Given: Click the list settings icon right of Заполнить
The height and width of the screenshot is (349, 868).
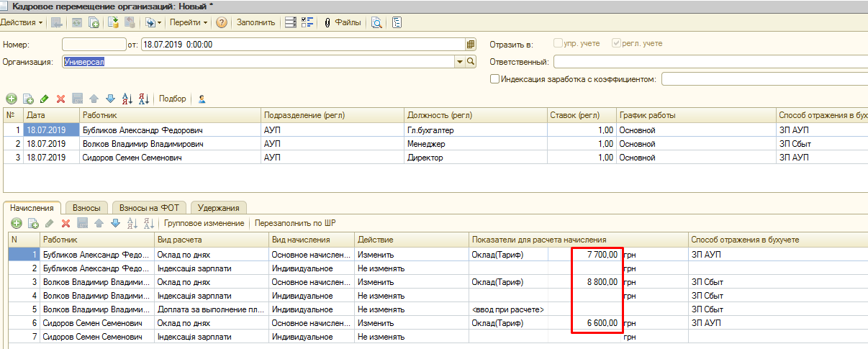Looking at the screenshot, I should tap(291, 22).
